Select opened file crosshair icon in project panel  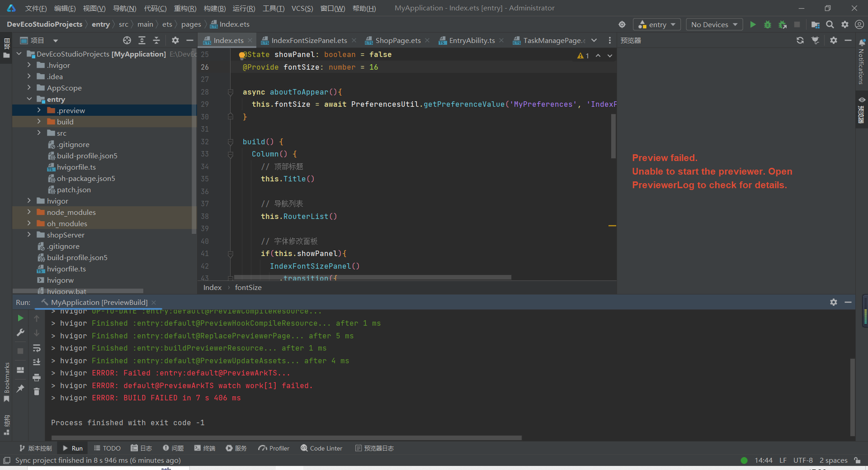(127, 40)
